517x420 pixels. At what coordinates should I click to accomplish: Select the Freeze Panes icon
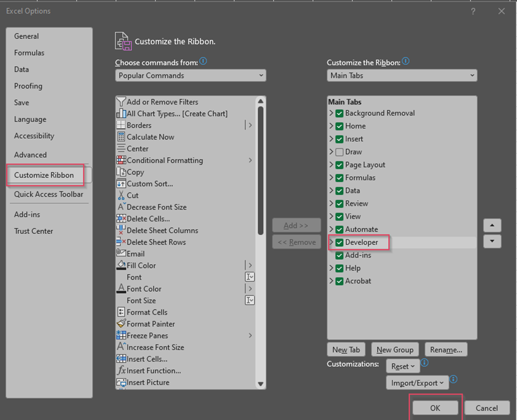click(x=121, y=336)
